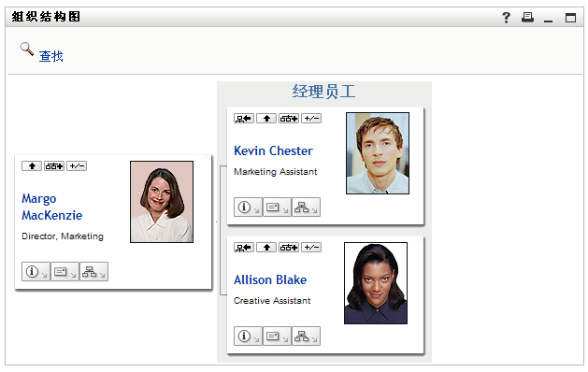This screenshot has height=372, width=588.
Task: Make Allison Blake the new root
Action: 244,248
